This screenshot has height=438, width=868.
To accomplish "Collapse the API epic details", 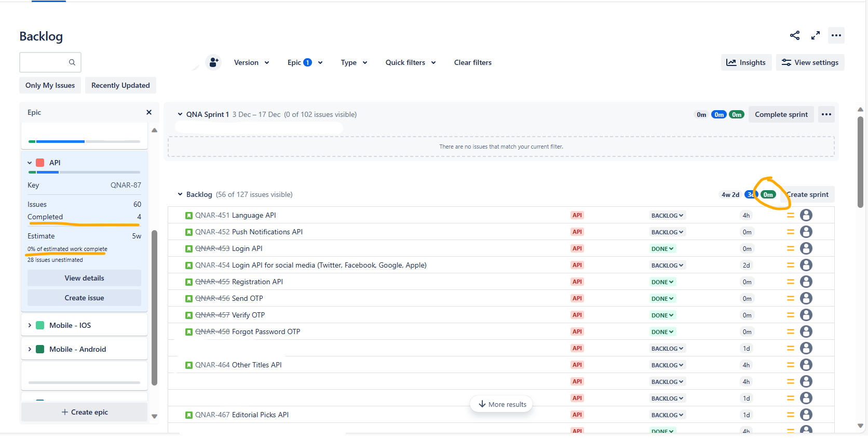I will pos(30,163).
